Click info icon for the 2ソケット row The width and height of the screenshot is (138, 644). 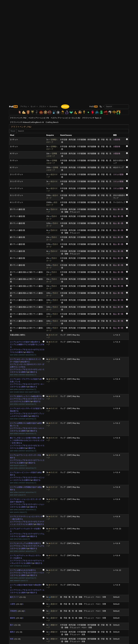(x=127, y=139)
